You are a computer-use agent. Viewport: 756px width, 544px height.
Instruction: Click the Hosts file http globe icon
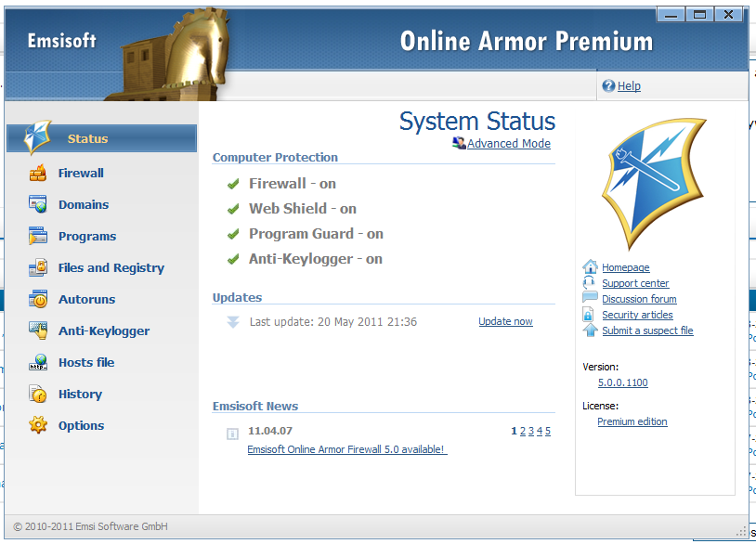pyautogui.click(x=37, y=362)
